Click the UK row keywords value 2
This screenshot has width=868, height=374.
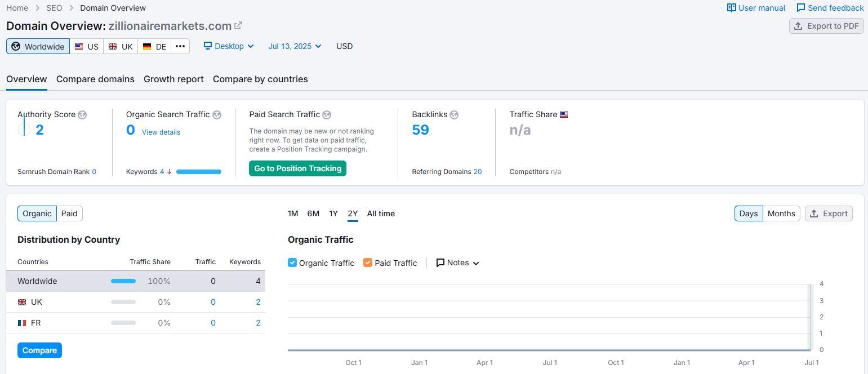click(258, 302)
